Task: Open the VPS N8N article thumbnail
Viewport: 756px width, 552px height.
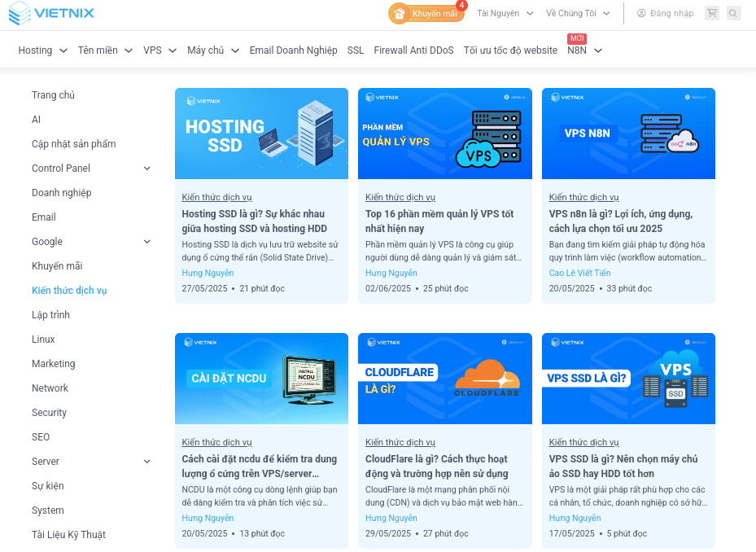Action: [x=628, y=134]
